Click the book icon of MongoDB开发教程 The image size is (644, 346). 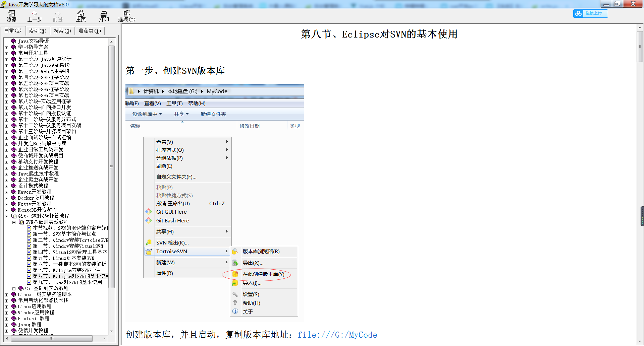pyautogui.click(x=14, y=210)
